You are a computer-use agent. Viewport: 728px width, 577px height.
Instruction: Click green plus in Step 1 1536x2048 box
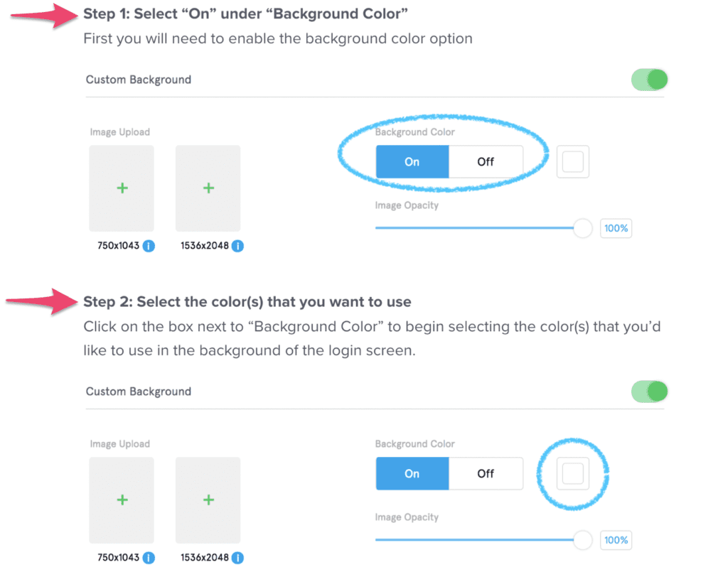click(x=208, y=188)
